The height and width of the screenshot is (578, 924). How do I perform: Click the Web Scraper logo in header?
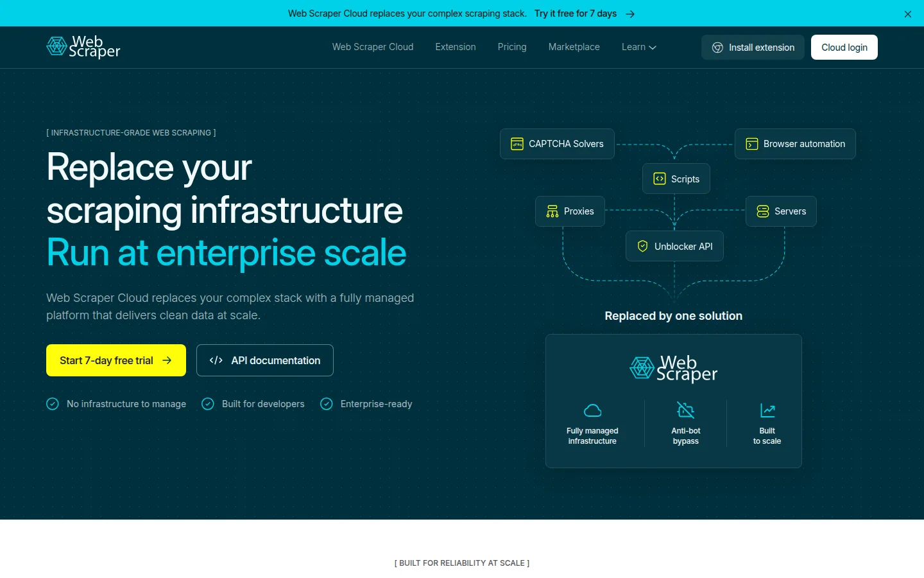pos(83,47)
